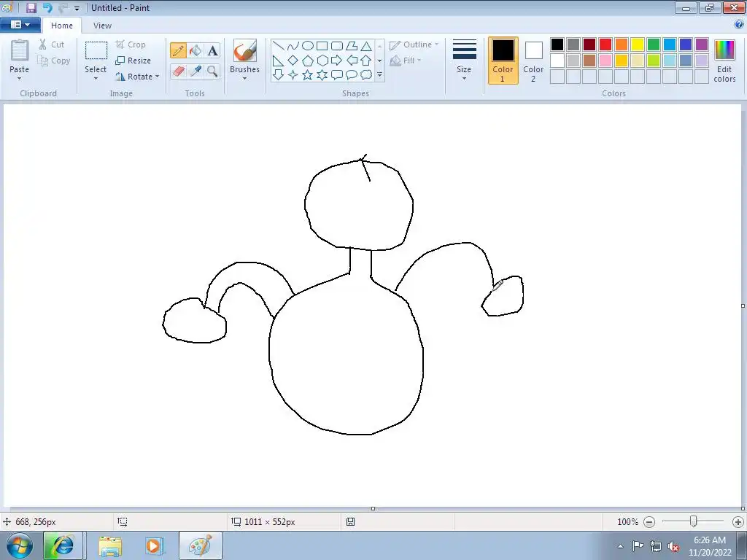Expand the Select dropdown arrow
Viewport: 747px width, 560px height.
tap(96, 78)
